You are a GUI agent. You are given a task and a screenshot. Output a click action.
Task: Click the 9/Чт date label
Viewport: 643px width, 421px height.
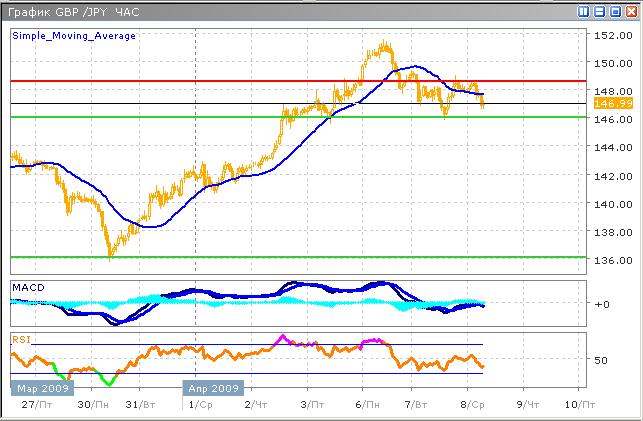point(528,405)
